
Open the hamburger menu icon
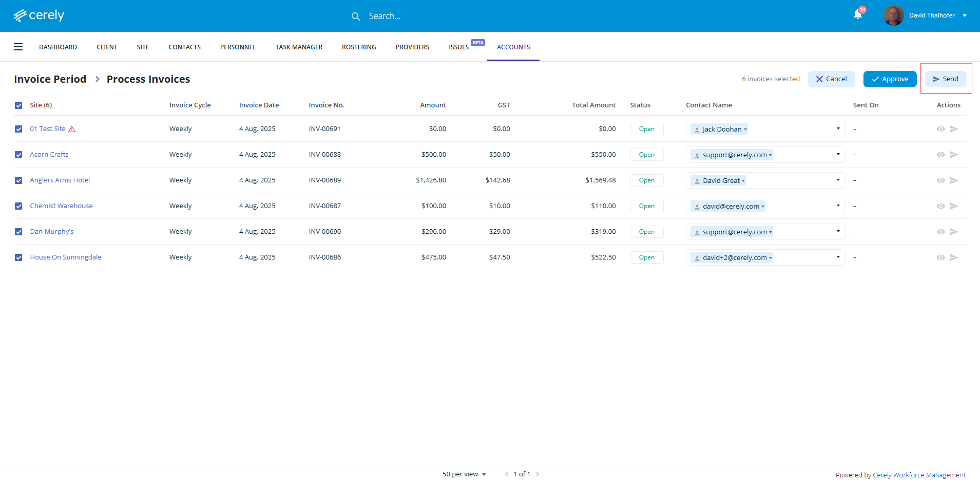(18, 47)
